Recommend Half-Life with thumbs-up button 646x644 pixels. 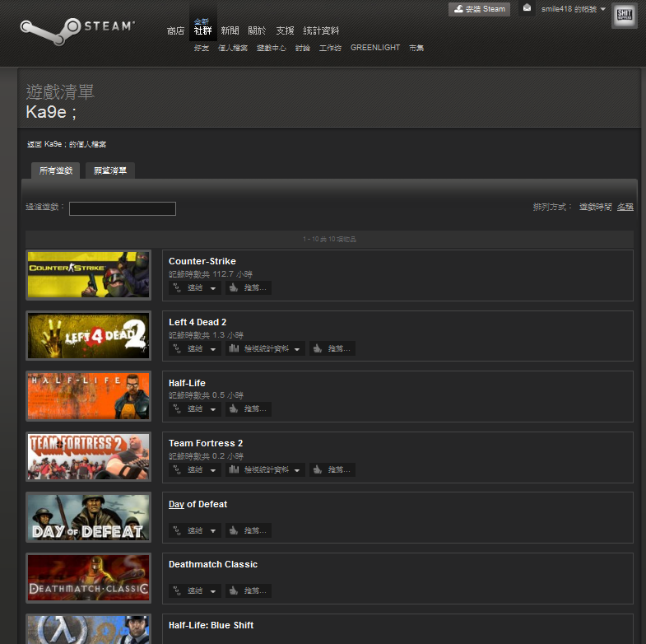tap(248, 409)
